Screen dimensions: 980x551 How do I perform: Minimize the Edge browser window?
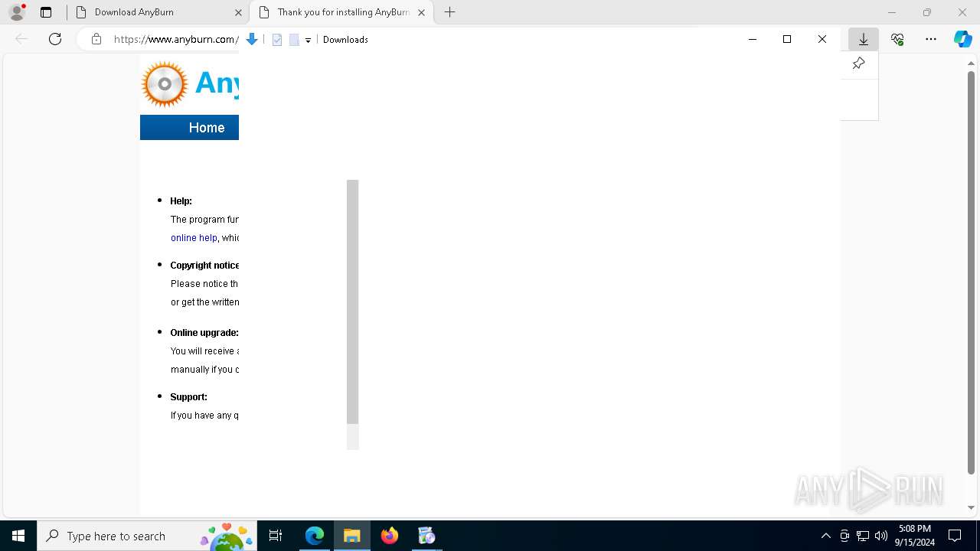(892, 12)
